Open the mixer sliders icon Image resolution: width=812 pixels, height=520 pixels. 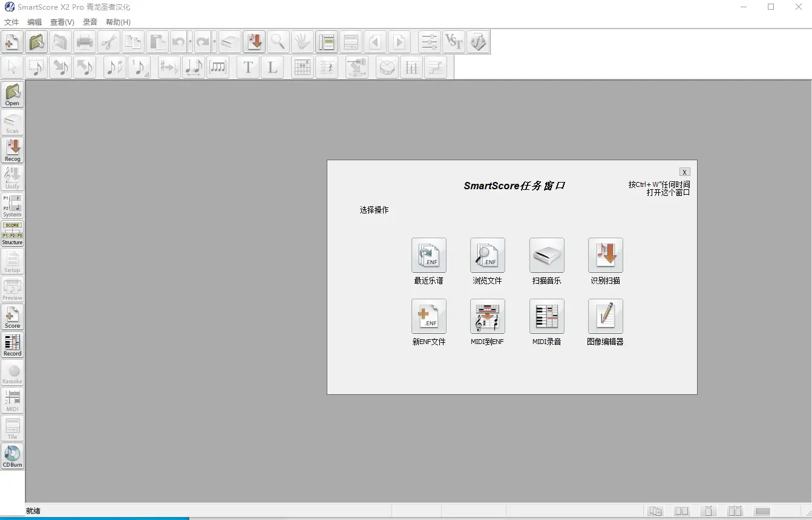[430, 42]
